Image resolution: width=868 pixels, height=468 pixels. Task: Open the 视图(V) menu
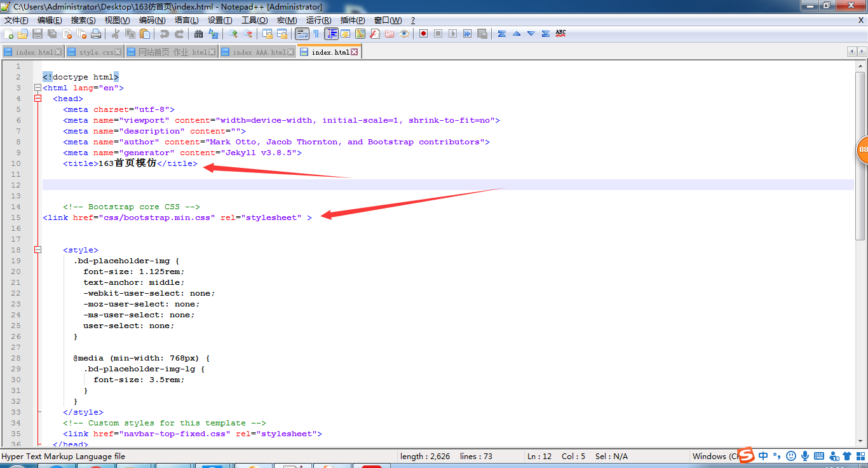coord(117,20)
